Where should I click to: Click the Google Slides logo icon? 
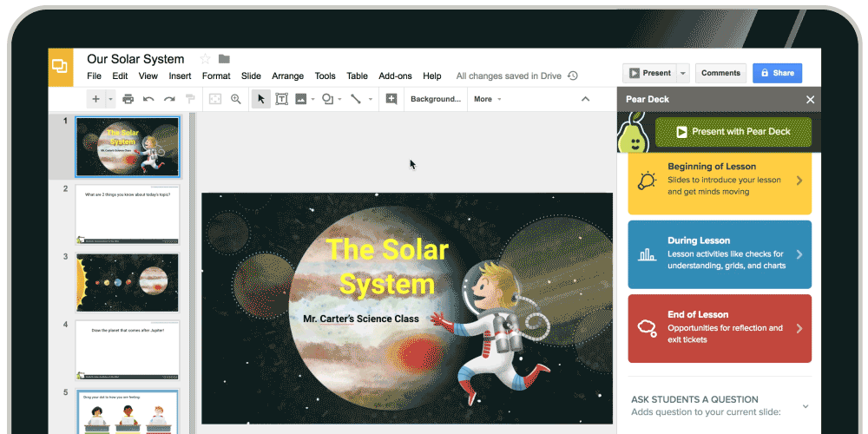coord(61,67)
